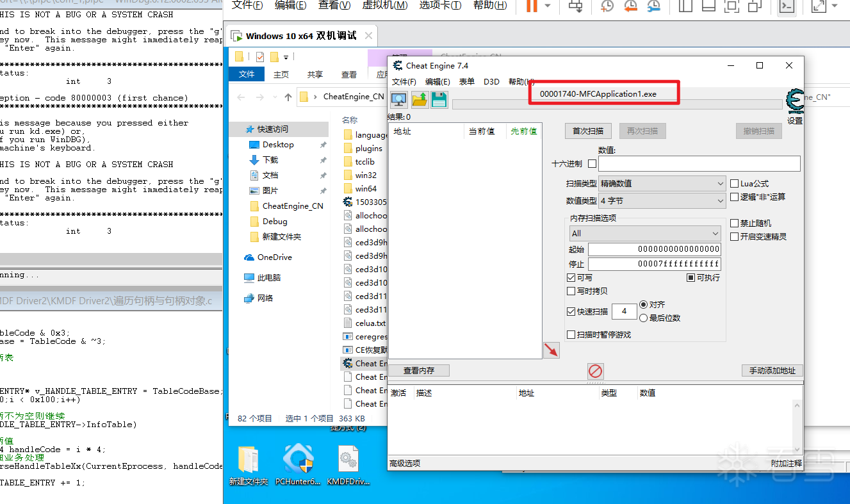Click the 起始 address input field
Image resolution: width=850 pixels, height=504 pixels.
(x=655, y=249)
